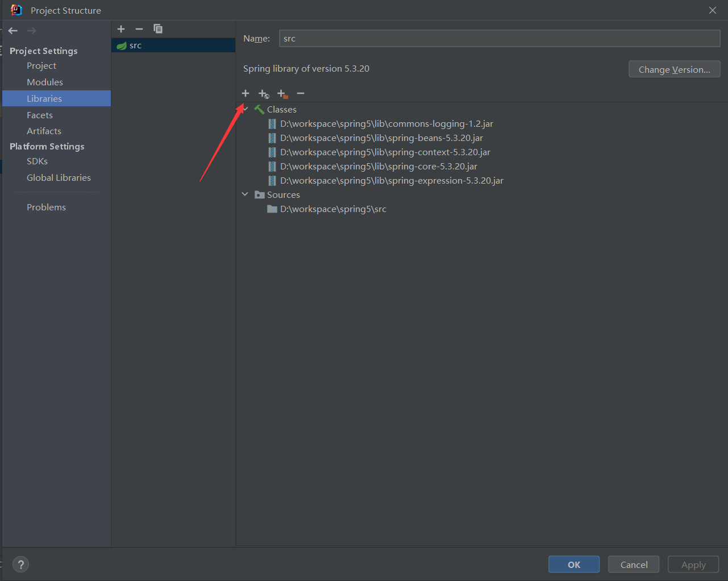
Task: Collapse the Sources tree node
Action: 245,194
